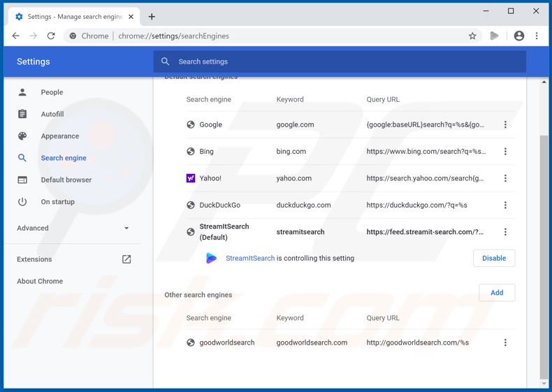Open Chrome's three-dot main menu

pos(537,36)
